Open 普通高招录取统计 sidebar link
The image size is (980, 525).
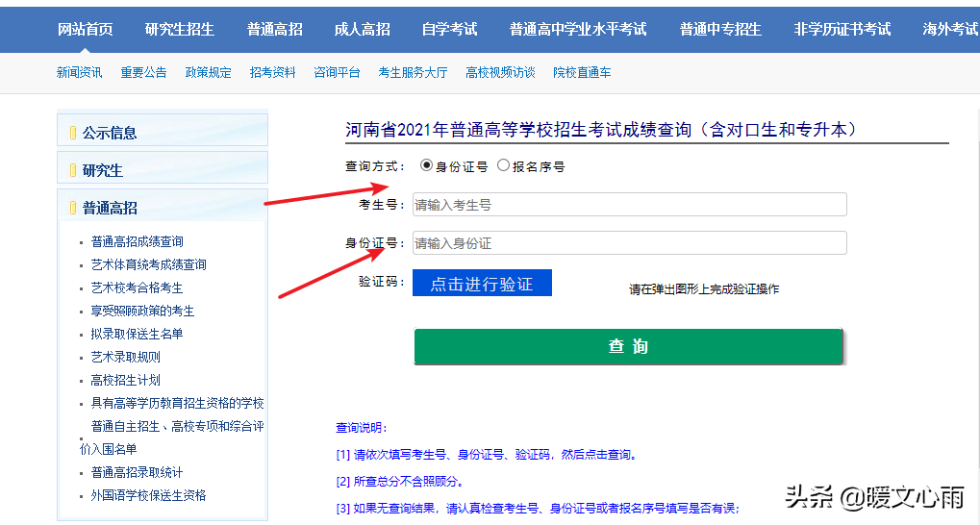click(137, 472)
